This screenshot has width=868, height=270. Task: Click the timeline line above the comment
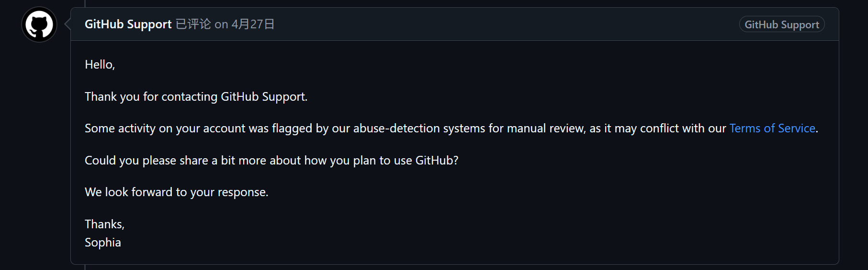tap(85, 3)
